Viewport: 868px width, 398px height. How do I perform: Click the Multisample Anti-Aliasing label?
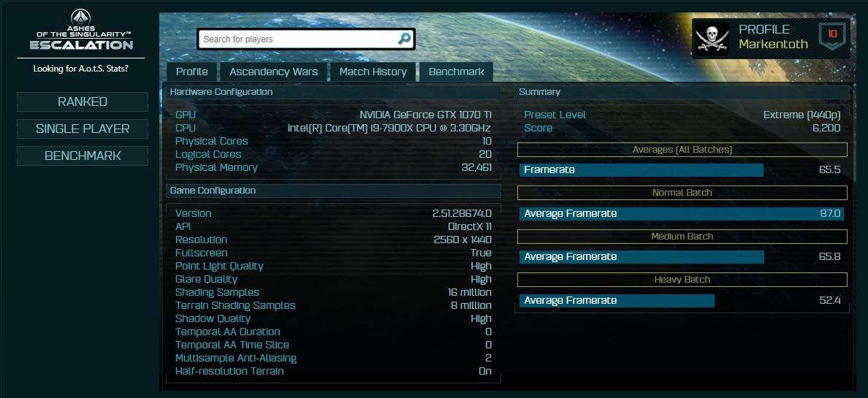236,358
